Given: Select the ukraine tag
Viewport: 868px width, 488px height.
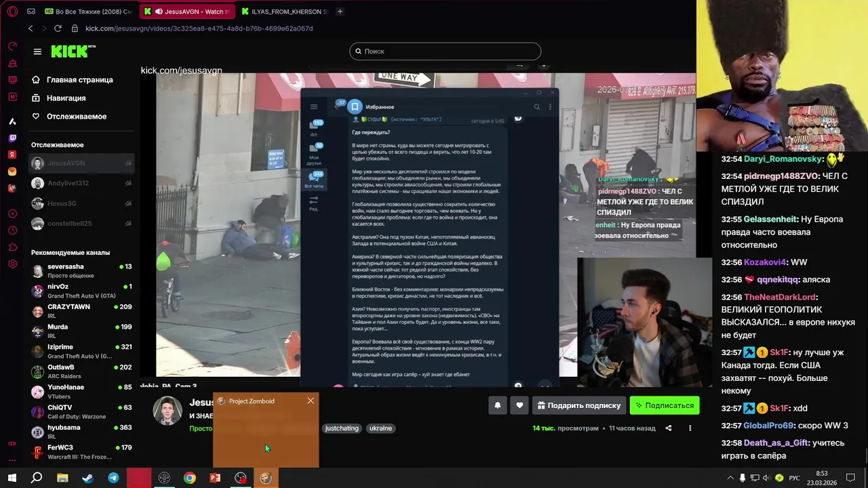Looking at the screenshot, I should tap(380, 428).
